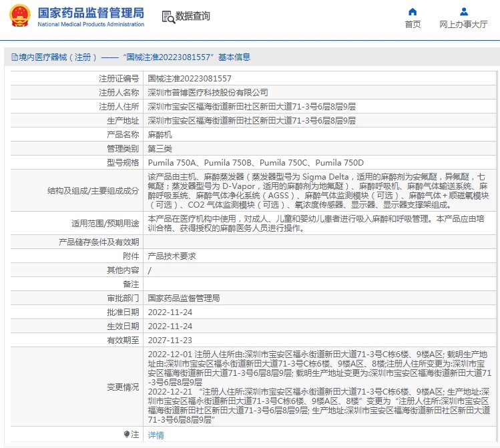
Task: Click the 本产品在医疗机构中使用 description
Action: [316, 223]
